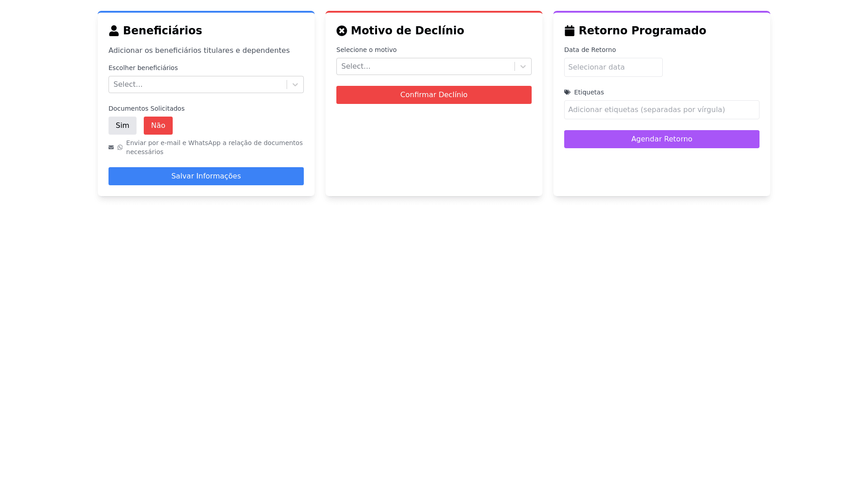Click the etiquetas input field
This screenshot has height=488, width=868.
click(x=661, y=109)
